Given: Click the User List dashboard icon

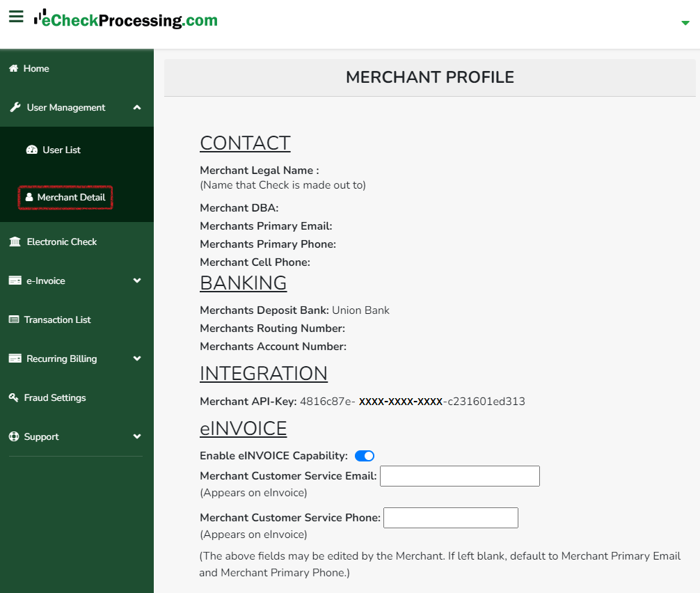Looking at the screenshot, I should coord(32,150).
